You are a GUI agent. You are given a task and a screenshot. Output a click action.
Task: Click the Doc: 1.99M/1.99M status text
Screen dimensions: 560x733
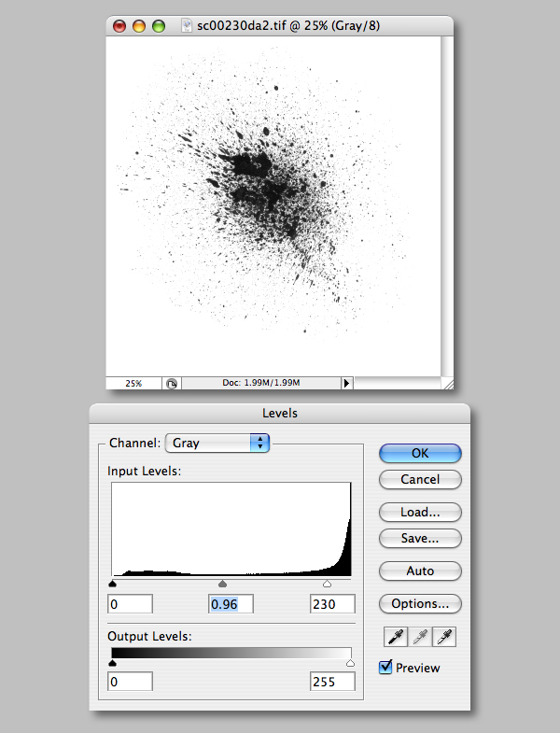pyautogui.click(x=260, y=383)
